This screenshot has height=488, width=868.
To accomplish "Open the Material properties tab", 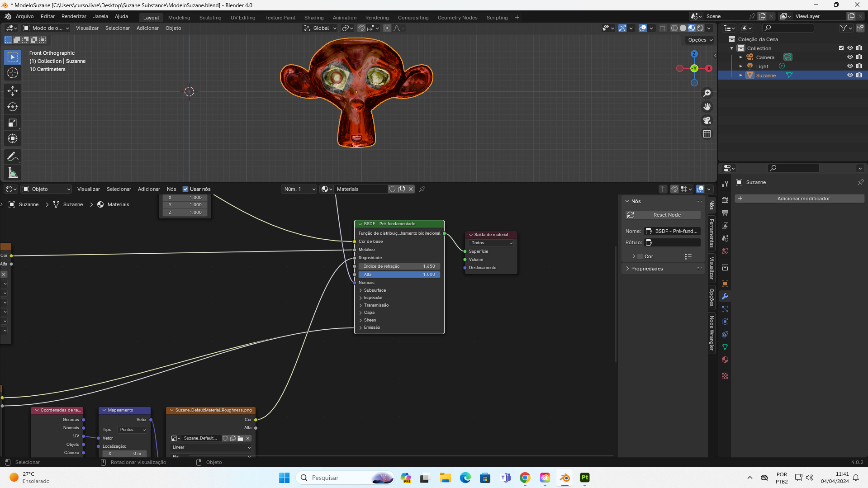I will coord(725,360).
